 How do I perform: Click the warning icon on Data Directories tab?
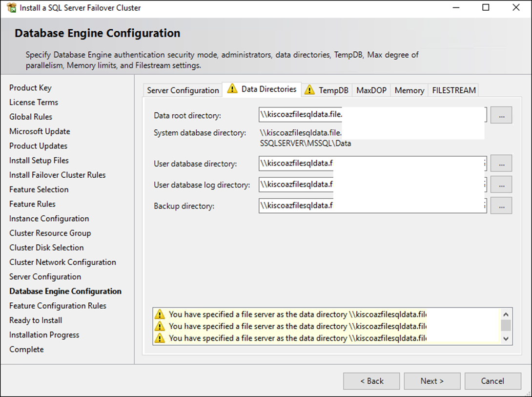coord(232,88)
